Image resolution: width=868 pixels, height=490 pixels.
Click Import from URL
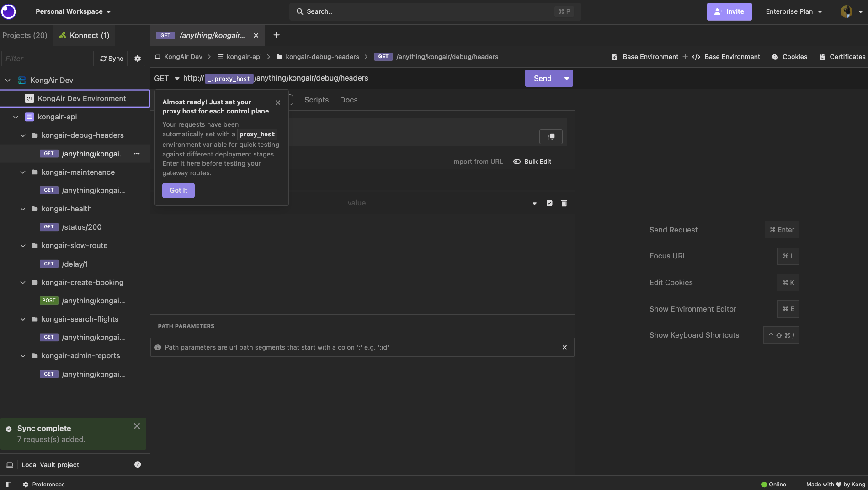tap(477, 162)
